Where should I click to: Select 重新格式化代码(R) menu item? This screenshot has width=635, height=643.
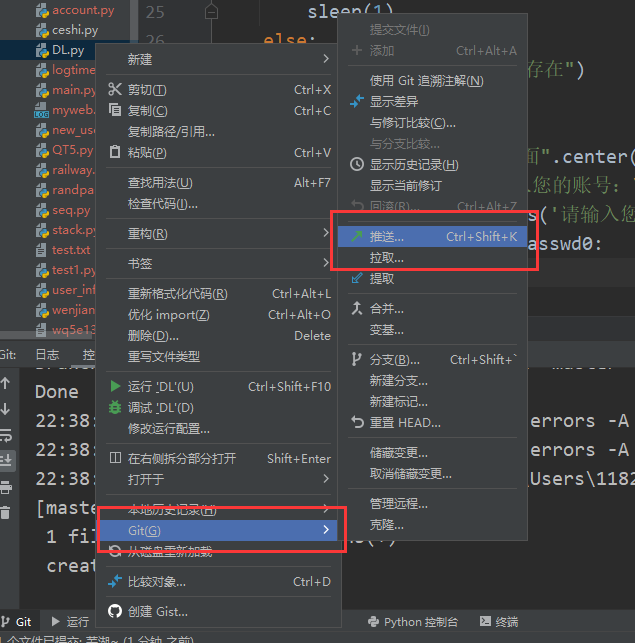[x=218, y=294]
